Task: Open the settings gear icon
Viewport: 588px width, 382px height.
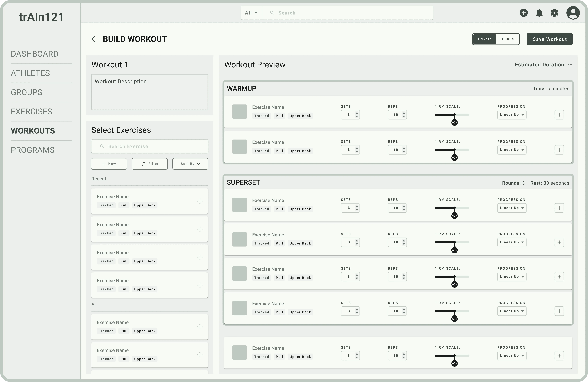Action: click(x=554, y=13)
